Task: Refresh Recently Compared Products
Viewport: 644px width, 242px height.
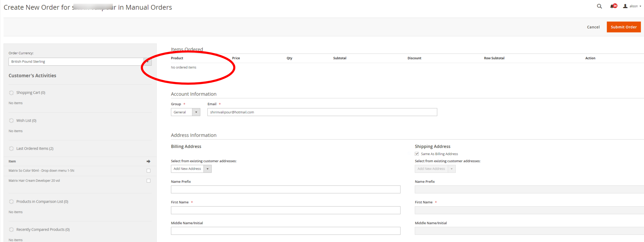Action: (11, 229)
